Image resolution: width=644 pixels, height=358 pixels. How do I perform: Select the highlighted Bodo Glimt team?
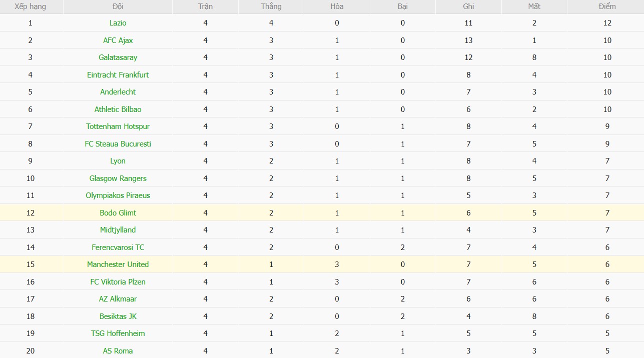pyautogui.click(x=118, y=213)
